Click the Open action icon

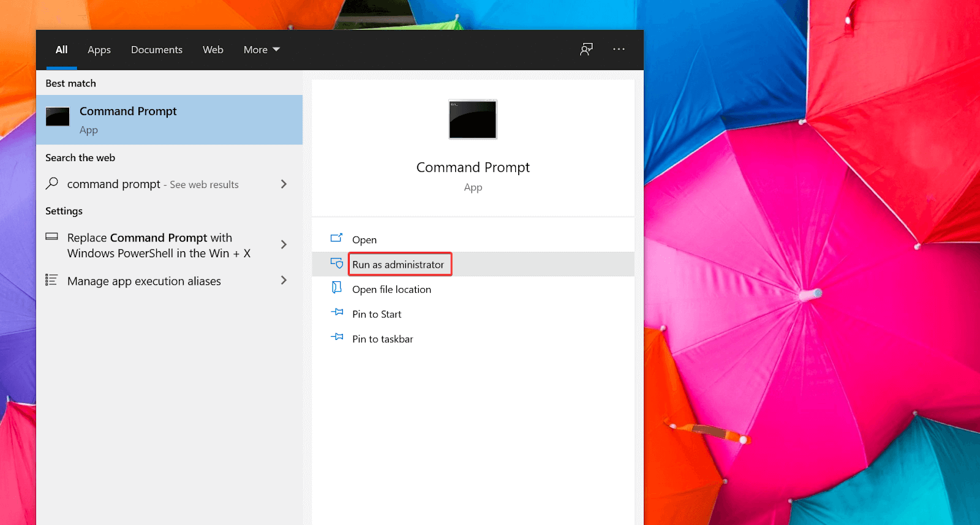(x=336, y=238)
